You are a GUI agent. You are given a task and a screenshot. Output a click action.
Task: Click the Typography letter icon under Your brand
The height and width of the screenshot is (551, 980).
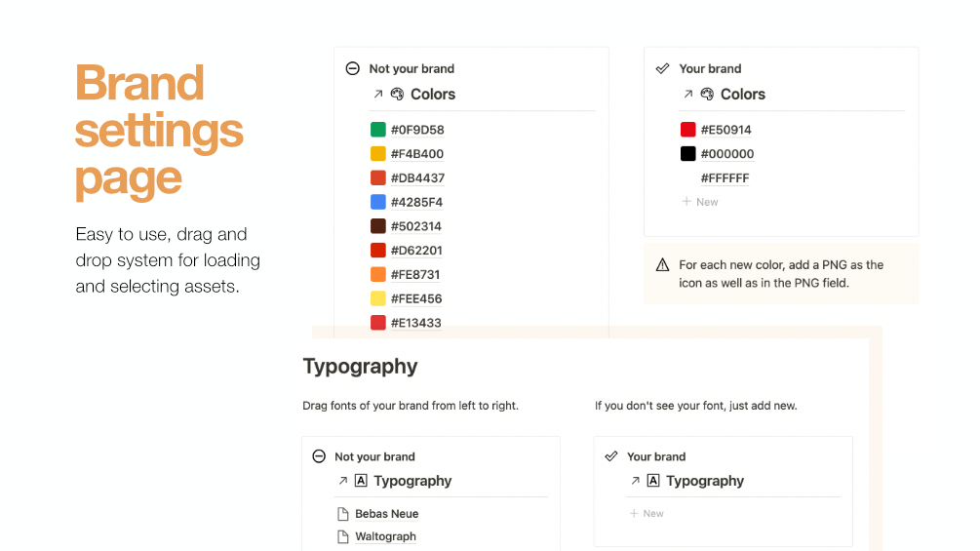[x=653, y=481]
